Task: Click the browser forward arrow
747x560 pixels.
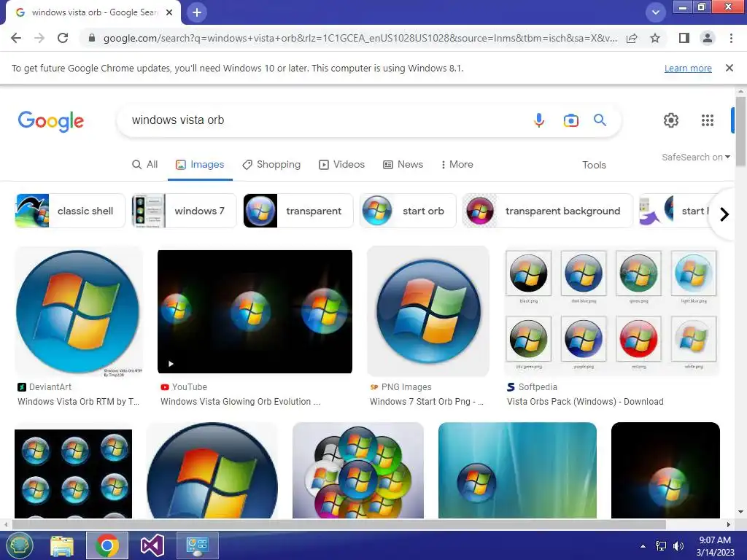Action: pos(39,38)
